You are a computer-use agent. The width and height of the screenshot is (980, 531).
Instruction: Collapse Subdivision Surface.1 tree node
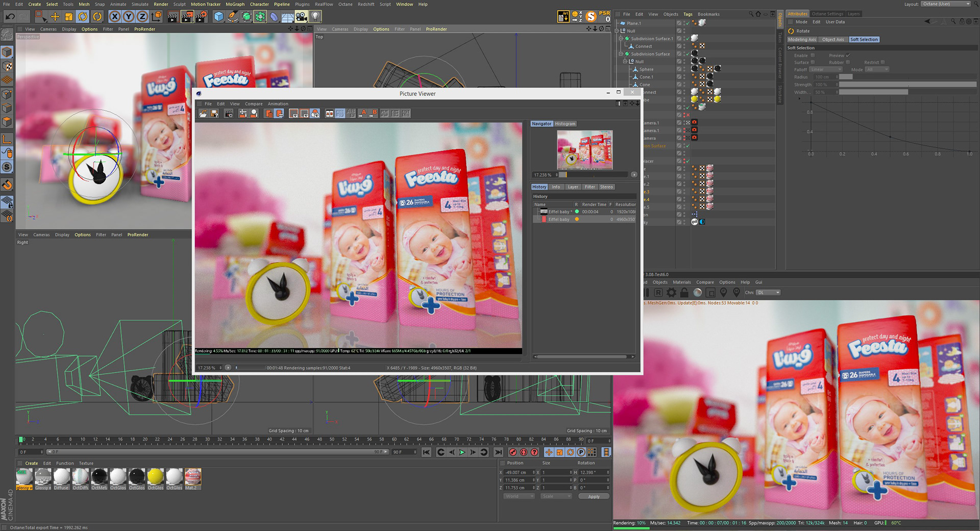621,38
